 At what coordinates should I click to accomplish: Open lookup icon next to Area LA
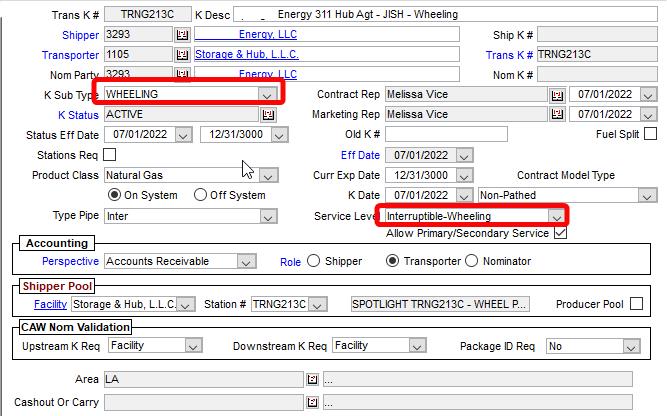pyautogui.click(x=313, y=380)
